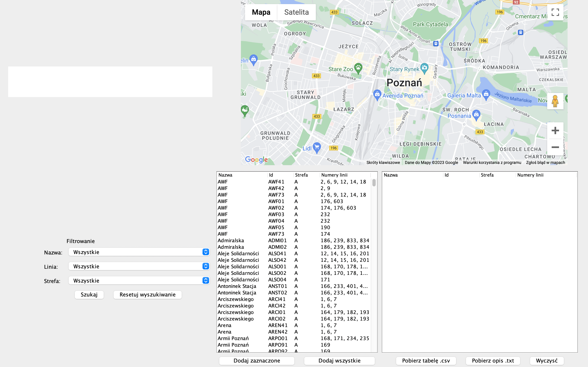Click Pobierz tabelę .csv button
Image resolution: width=588 pixels, height=367 pixels.
pos(426,361)
